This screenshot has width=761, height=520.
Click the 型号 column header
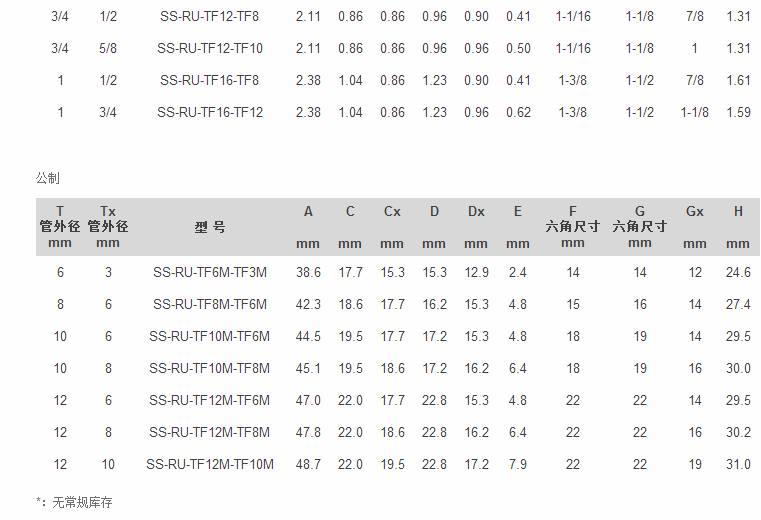210,227
